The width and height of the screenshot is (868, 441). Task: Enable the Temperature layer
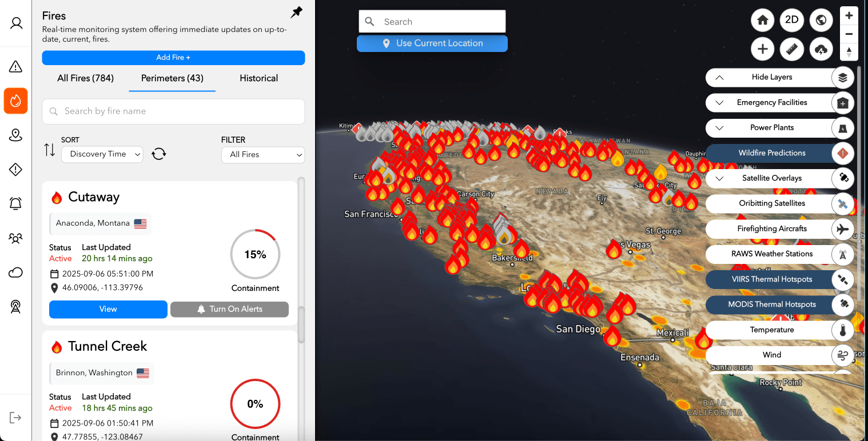779,330
